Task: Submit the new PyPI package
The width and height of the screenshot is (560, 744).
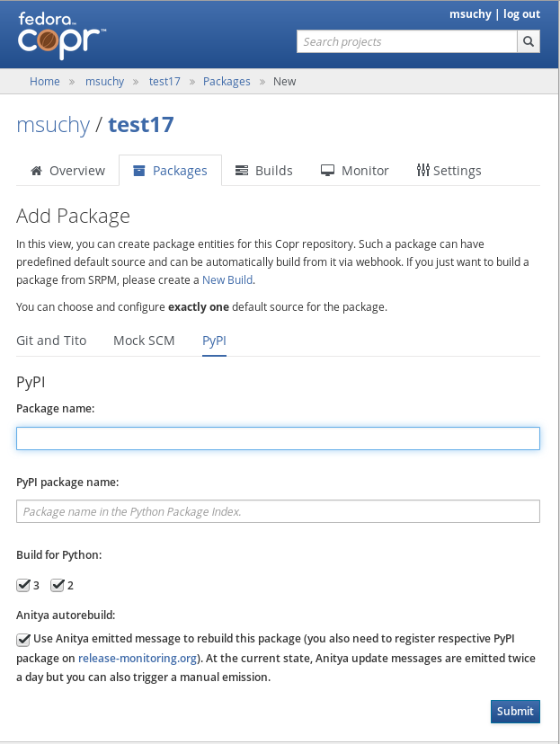Action: click(x=515, y=711)
